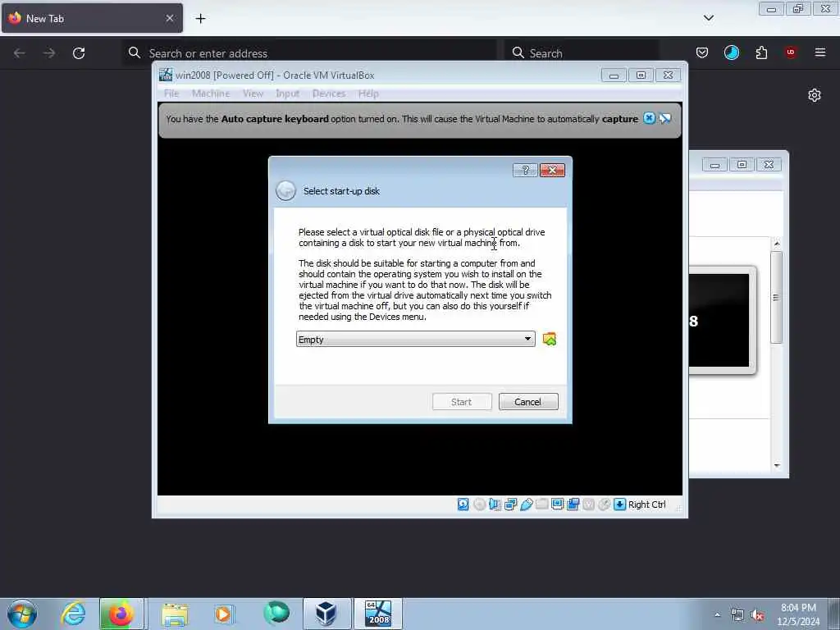Open the hard disk activity indicator in VirtualBox status bar

[463, 504]
